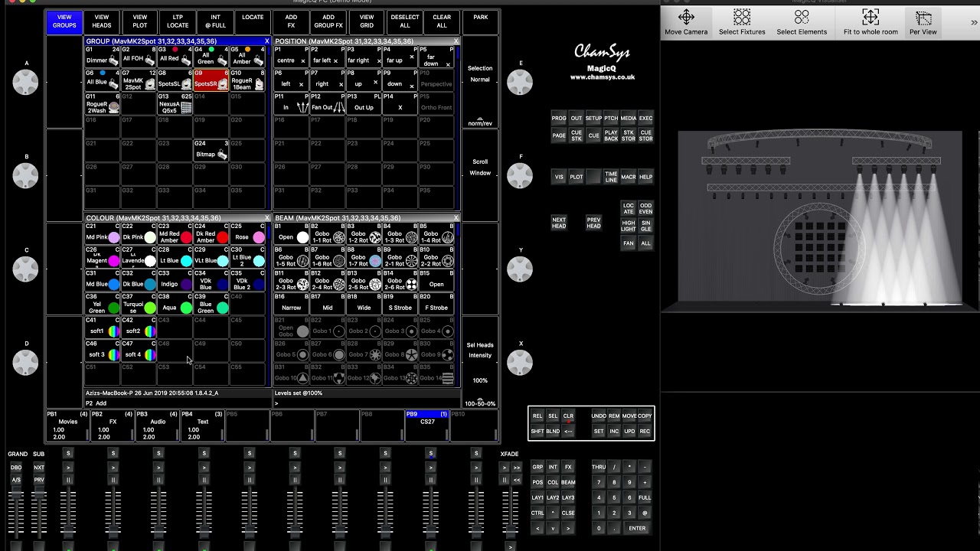Pick beam palette B35 Gobo 14
This screenshot has width=980, height=551.
point(436,375)
